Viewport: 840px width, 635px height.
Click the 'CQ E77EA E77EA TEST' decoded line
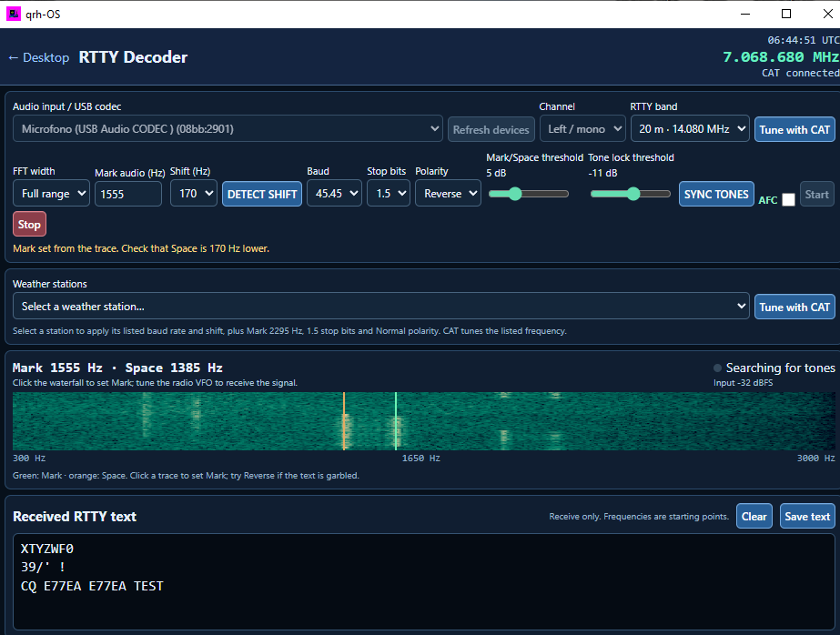coord(92,586)
